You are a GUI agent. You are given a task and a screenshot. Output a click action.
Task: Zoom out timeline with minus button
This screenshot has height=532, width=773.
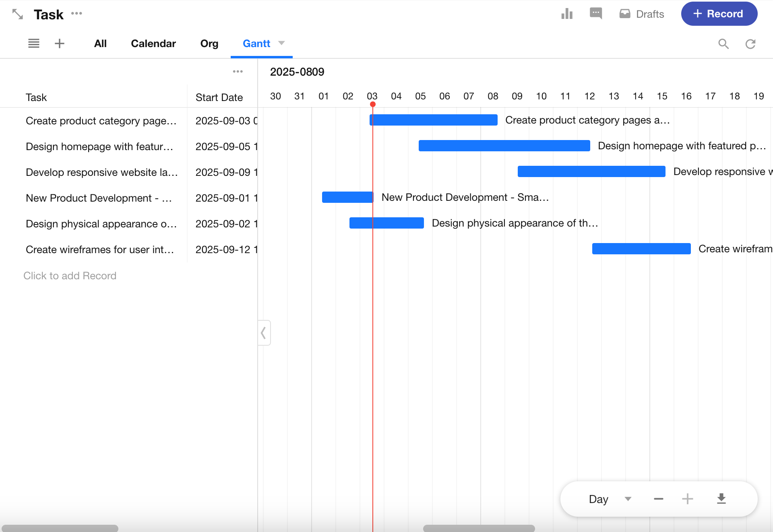(x=659, y=499)
